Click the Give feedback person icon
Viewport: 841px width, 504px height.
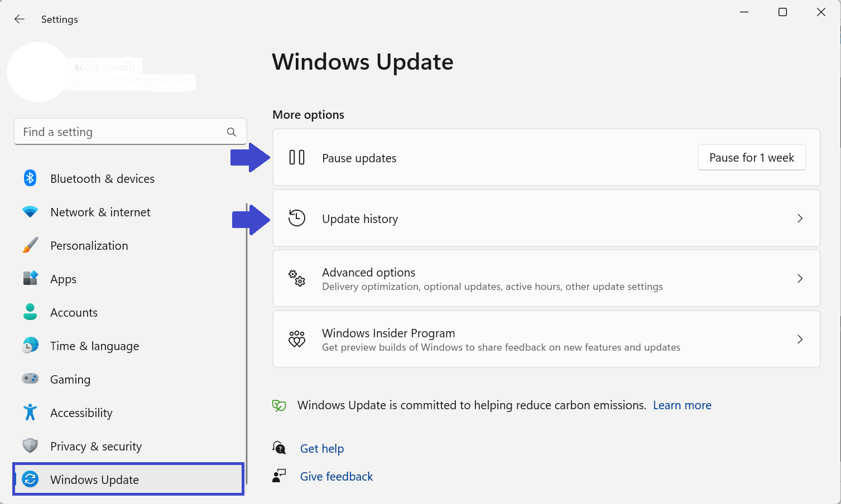(279, 476)
